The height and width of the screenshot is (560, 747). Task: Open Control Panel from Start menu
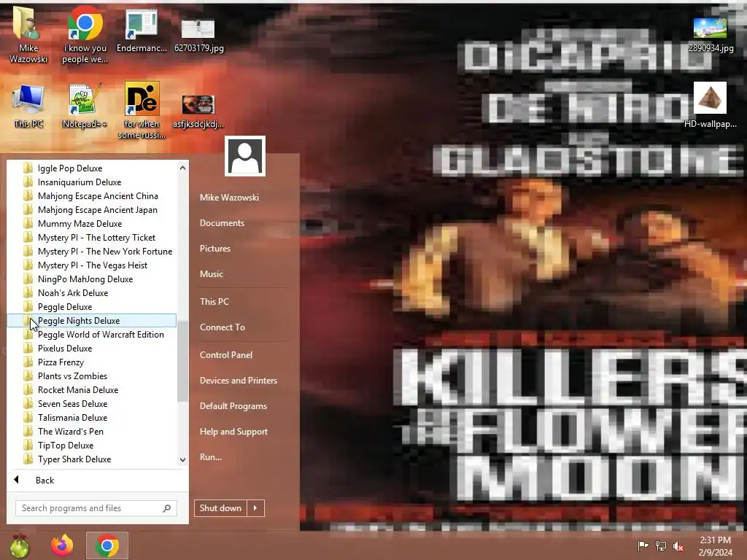[226, 355]
